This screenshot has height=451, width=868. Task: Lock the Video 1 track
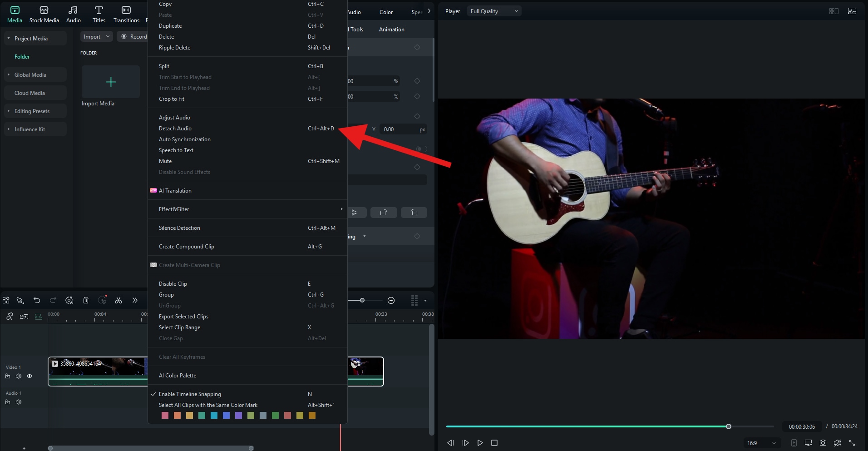(8, 376)
